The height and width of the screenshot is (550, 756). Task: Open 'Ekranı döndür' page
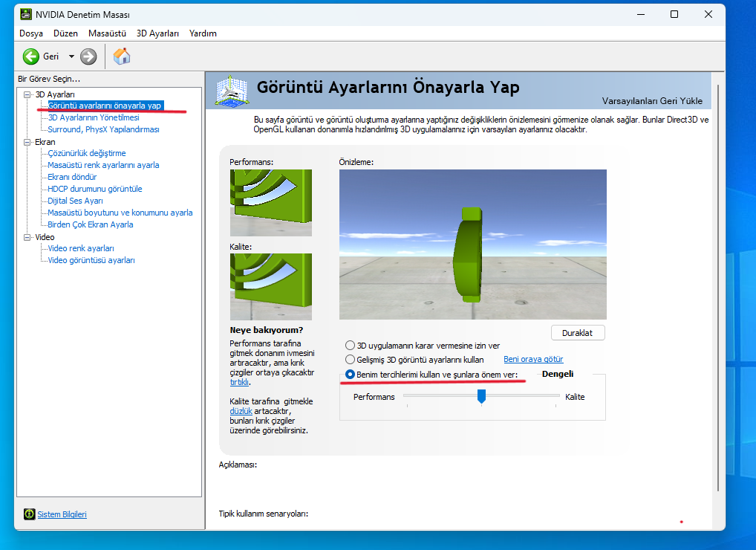coord(72,177)
